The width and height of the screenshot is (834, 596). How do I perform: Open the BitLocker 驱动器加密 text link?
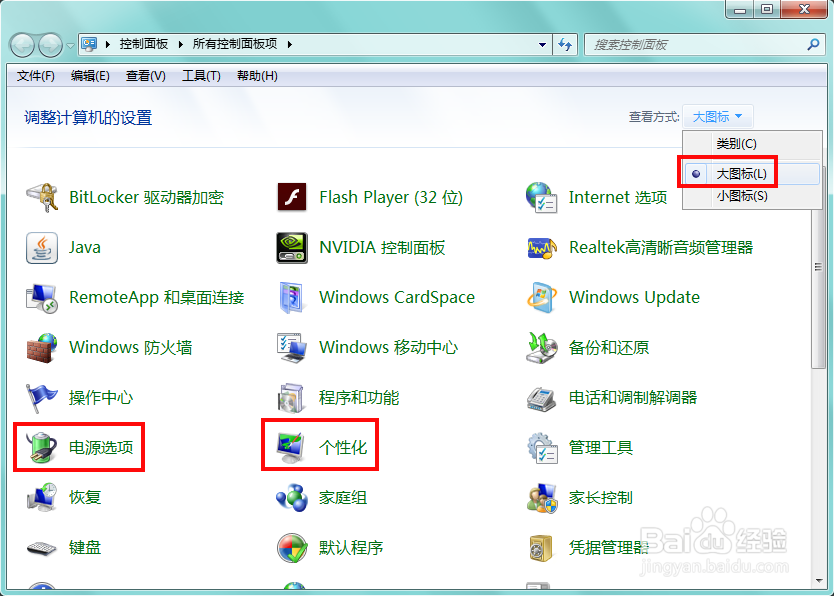[146, 197]
